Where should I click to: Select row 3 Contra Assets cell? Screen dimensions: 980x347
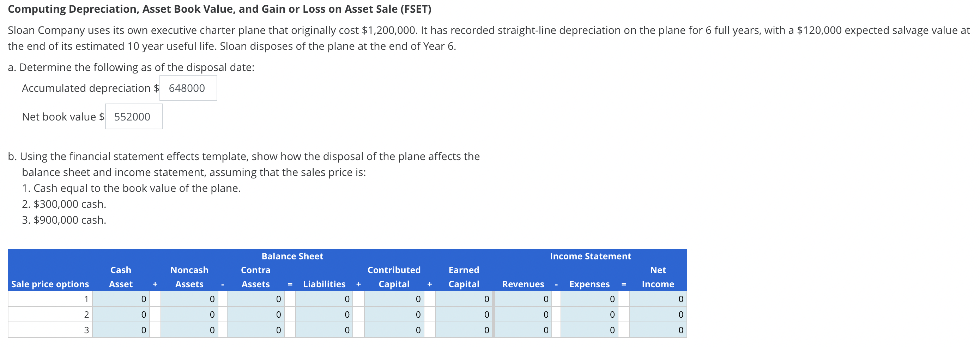point(255,330)
